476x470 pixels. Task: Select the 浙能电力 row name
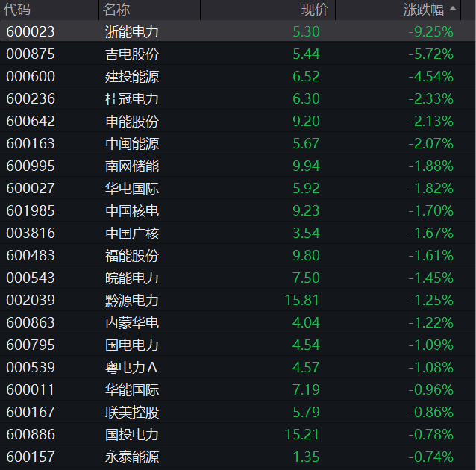(x=132, y=31)
